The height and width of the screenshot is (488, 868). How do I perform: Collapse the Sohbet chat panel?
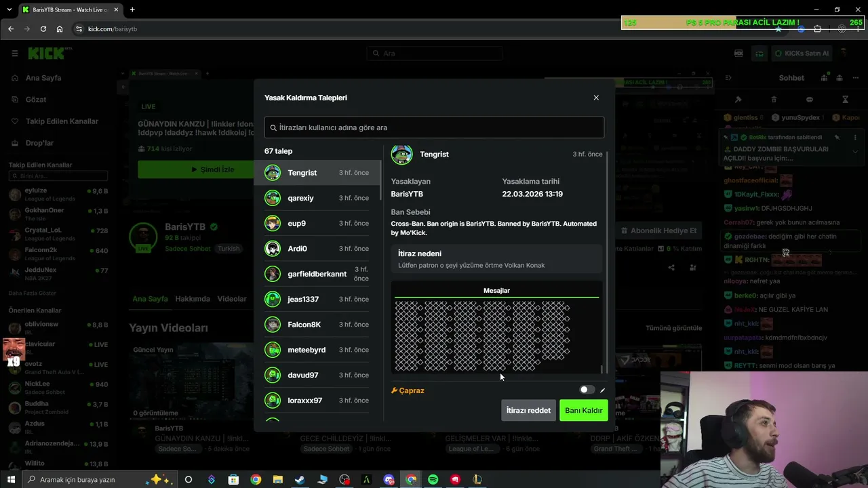click(728, 78)
